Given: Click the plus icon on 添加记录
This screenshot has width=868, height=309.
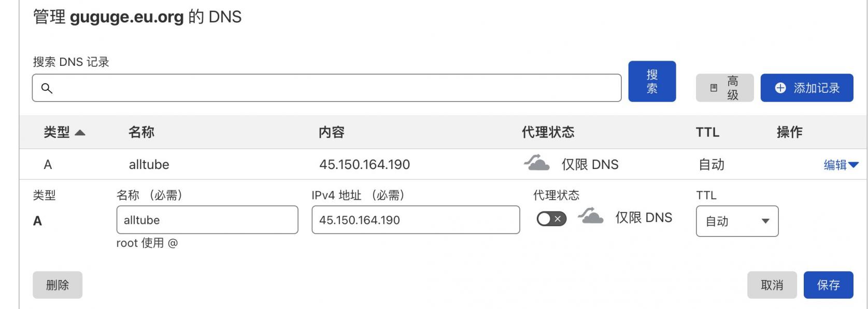Looking at the screenshot, I should (x=780, y=88).
